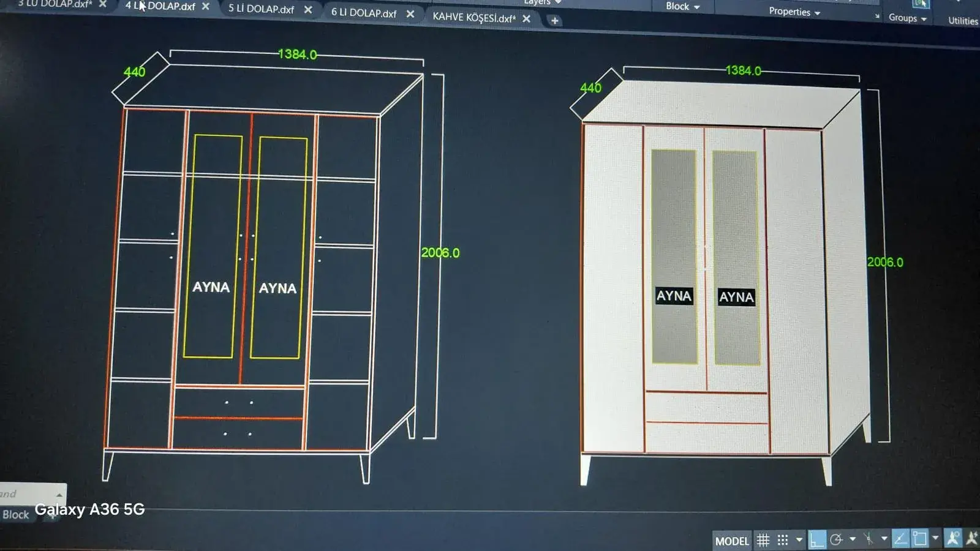
Task: Select 2006.0 height dimension on shaded cabinet
Action: click(885, 262)
